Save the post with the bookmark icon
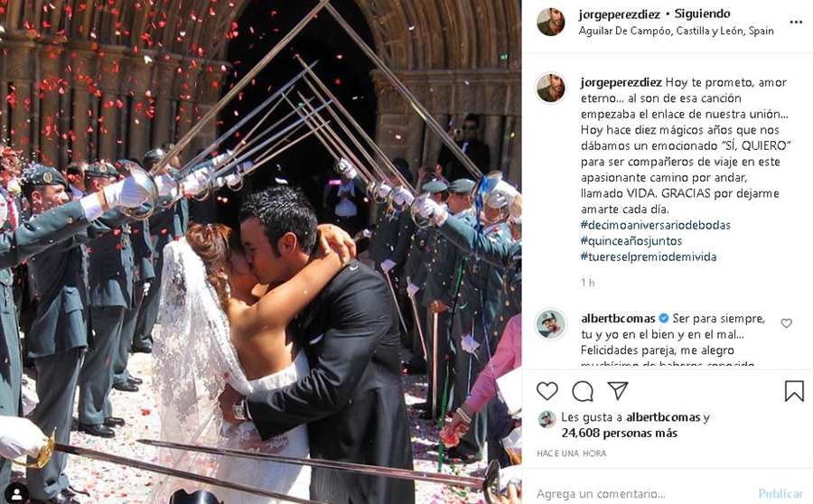813x504 pixels. (794, 391)
